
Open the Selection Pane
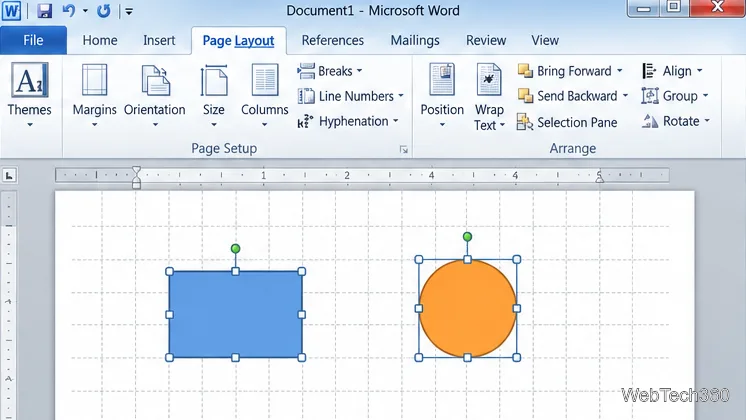click(x=567, y=122)
